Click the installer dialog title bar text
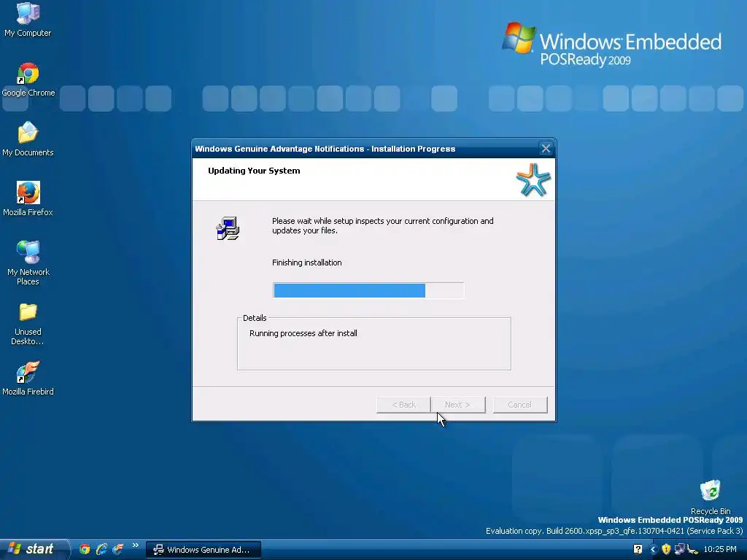The width and height of the screenshot is (747, 560). (325, 149)
